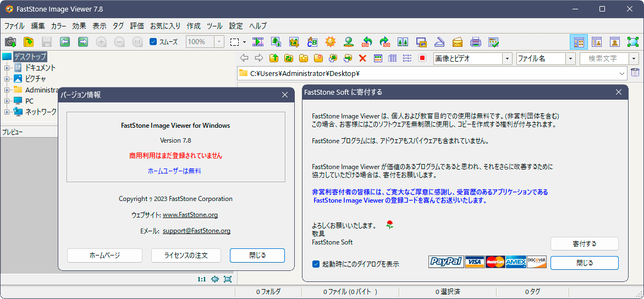Rotate image right 90 degrees

click(x=385, y=41)
